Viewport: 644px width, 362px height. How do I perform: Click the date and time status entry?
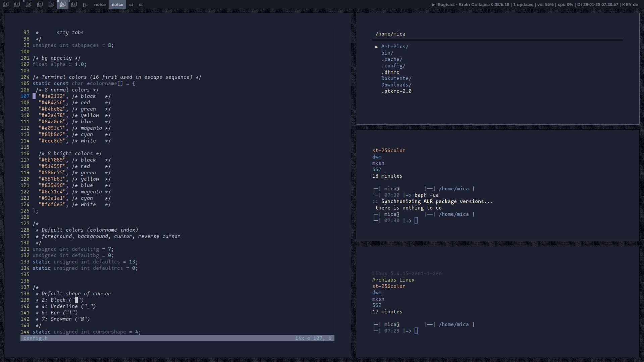tap(598, 5)
